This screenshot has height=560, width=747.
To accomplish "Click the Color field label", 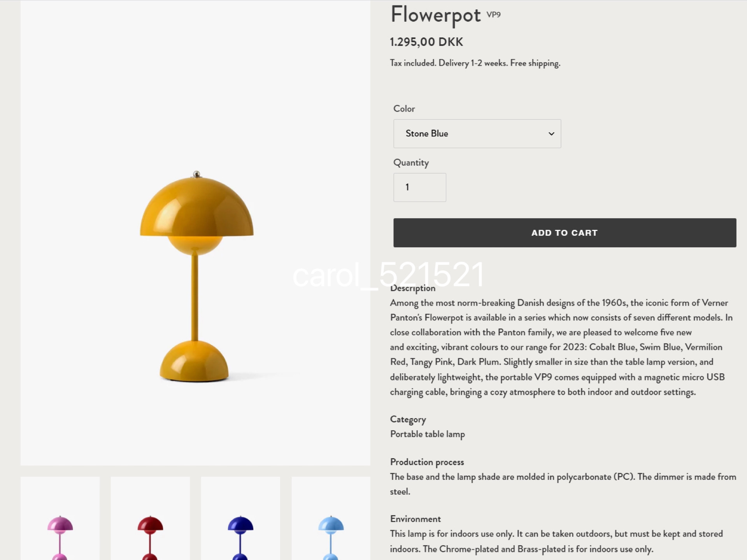I will pyautogui.click(x=404, y=109).
